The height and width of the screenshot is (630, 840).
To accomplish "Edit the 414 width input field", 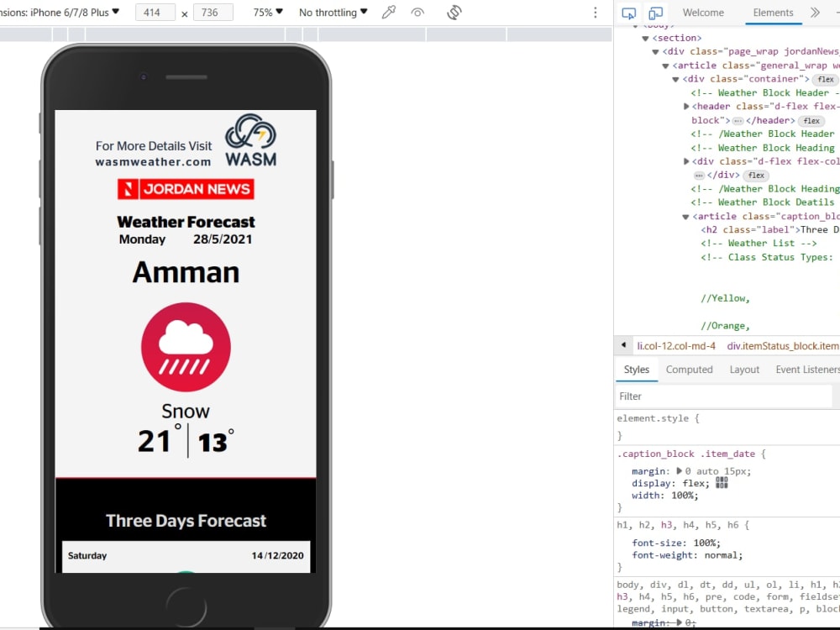I will (x=155, y=13).
